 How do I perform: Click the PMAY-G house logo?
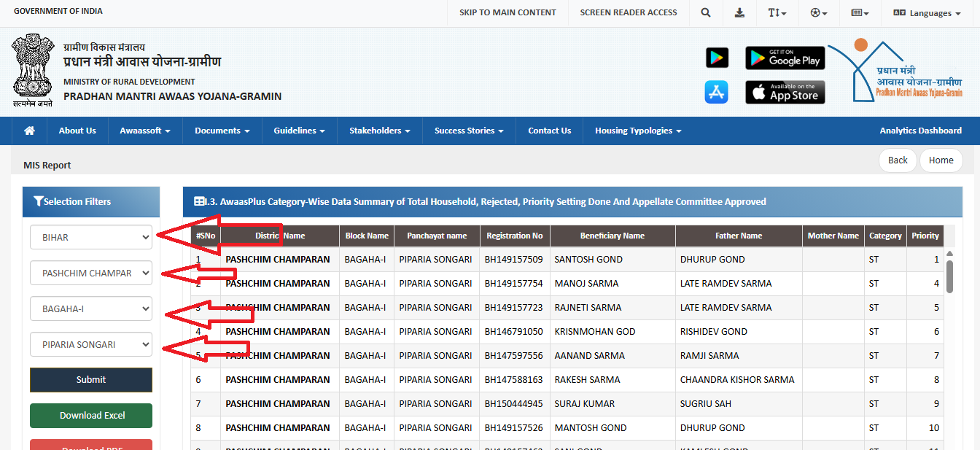pyautogui.click(x=897, y=71)
